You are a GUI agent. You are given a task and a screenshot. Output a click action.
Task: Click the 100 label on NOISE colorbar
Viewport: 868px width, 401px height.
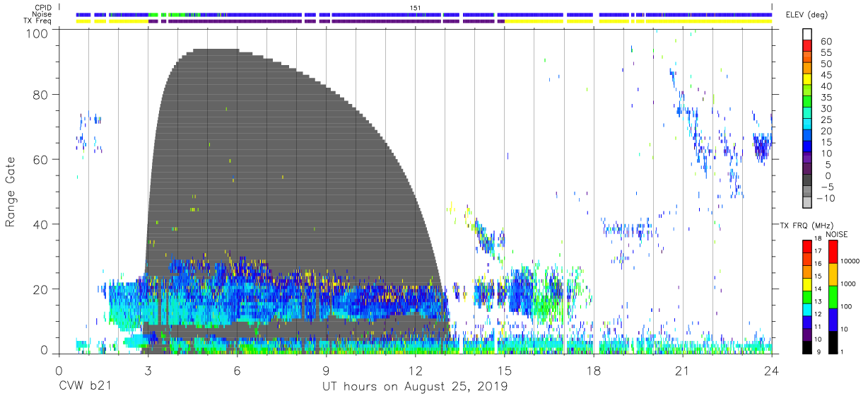(x=847, y=307)
